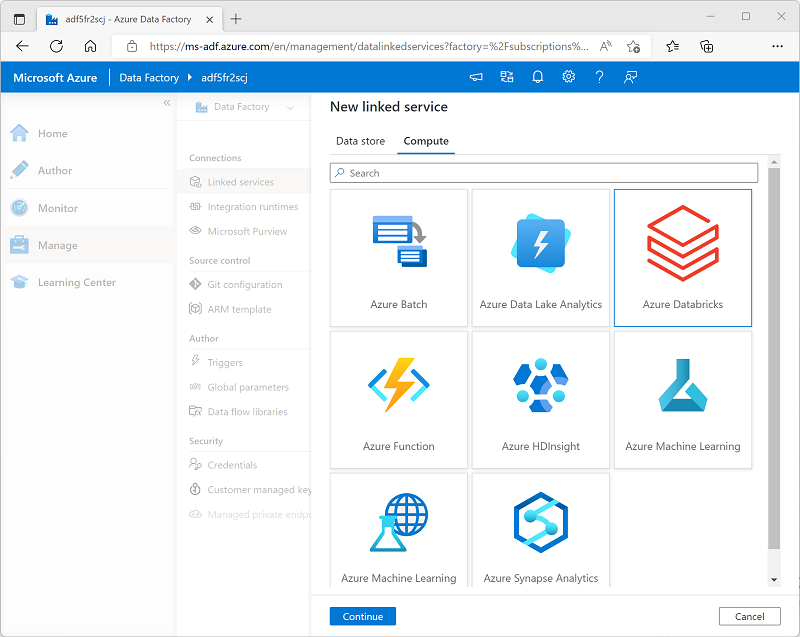Image resolution: width=800 pixels, height=637 pixels.
Task: Open the read aloud icon in address bar
Action: 605,46
